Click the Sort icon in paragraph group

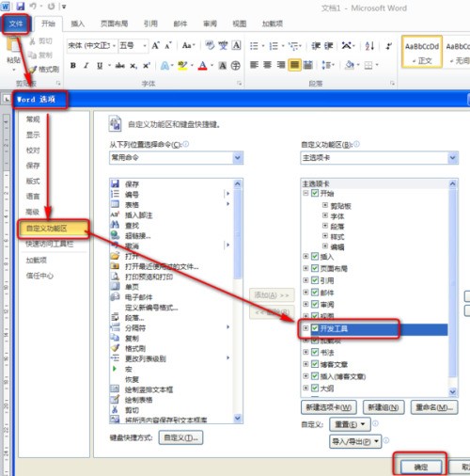coord(369,46)
